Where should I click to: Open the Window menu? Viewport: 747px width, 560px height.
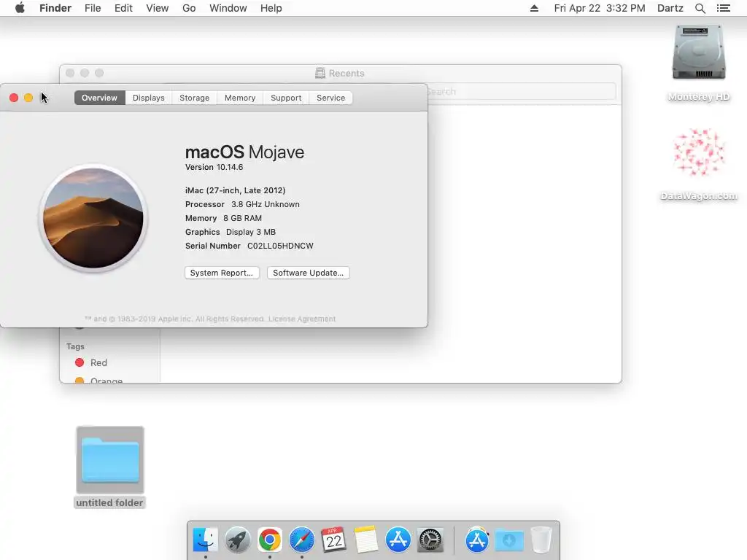coord(228,8)
